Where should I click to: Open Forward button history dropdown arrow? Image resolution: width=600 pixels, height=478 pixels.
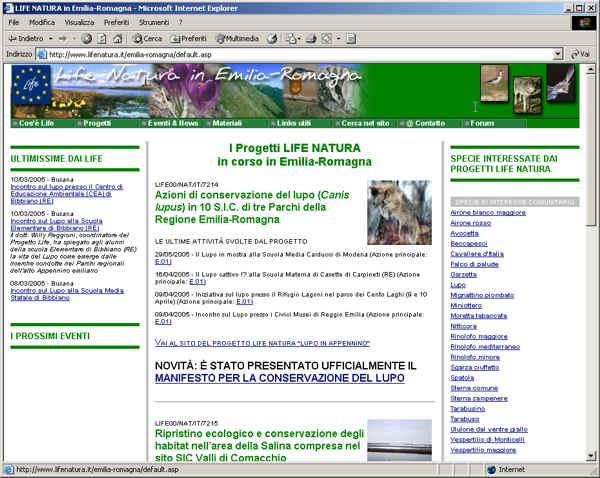[x=74, y=39]
